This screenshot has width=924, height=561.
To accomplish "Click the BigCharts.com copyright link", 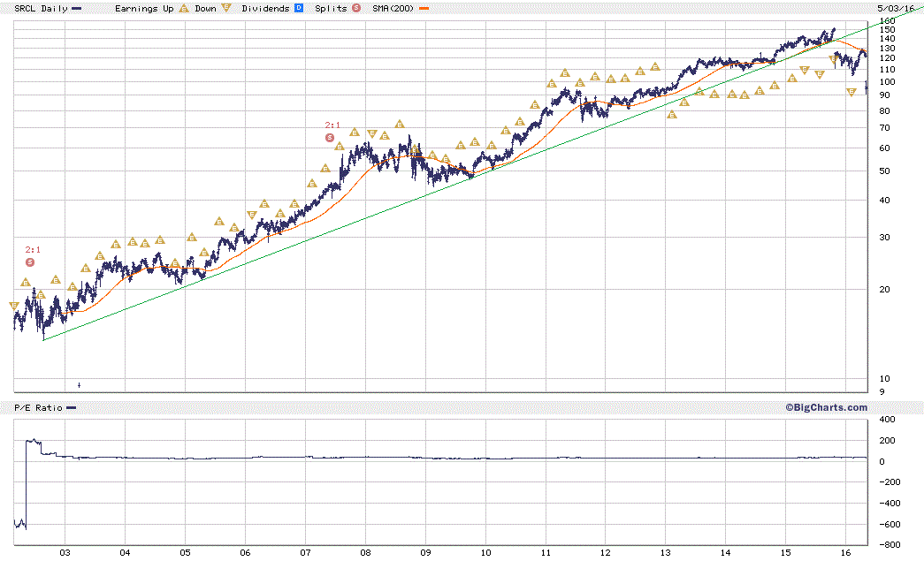I will point(826,407).
